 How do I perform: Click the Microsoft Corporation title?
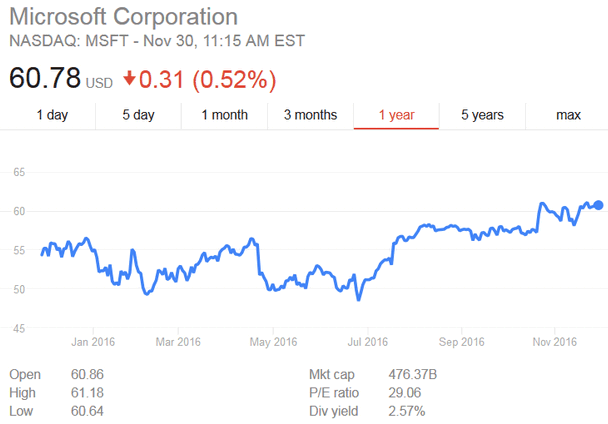(123, 17)
